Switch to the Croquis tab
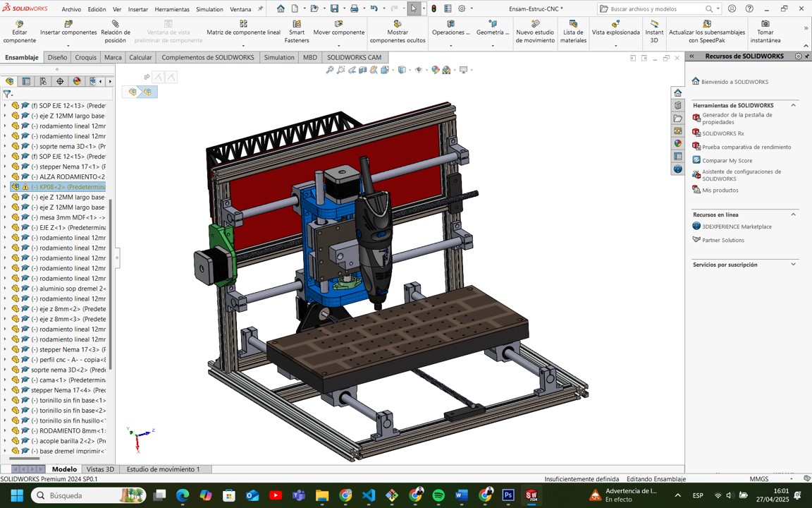Image resolution: width=812 pixels, height=508 pixels. [x=85, y=58]
